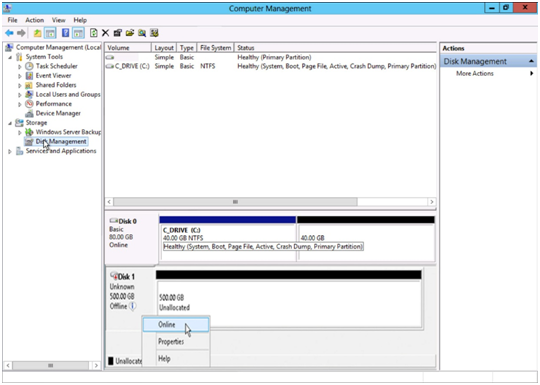
Task: Toggle the Show/Hide Action Pane icon
Action: tap(78, 33)
